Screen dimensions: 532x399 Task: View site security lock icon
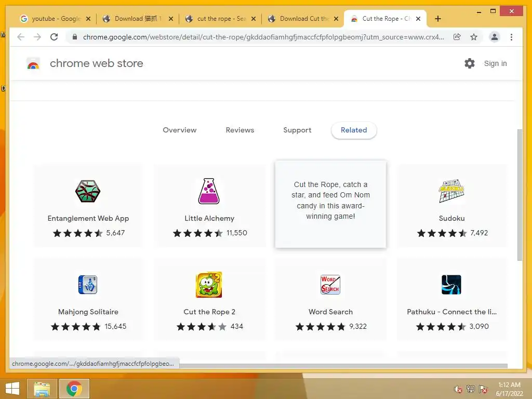[75, 37]
